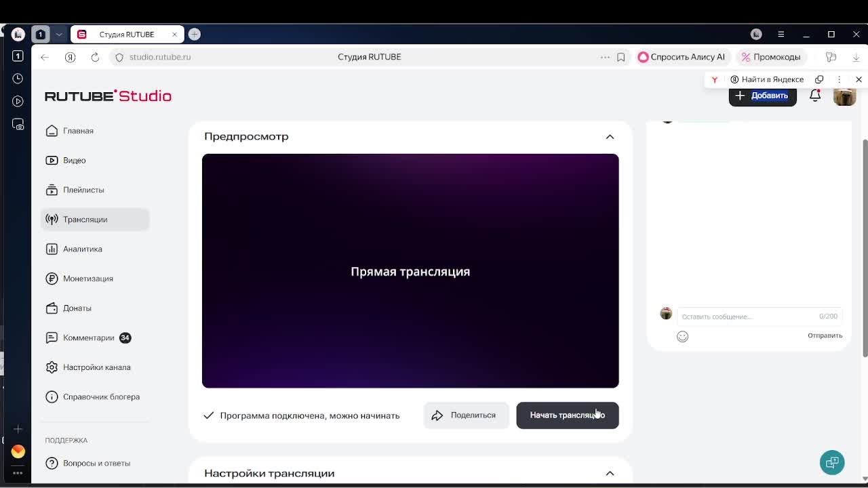The image size is (868, 488).
Task: Open Видео section
Action: pyautogui.click(x=95, y=161)
